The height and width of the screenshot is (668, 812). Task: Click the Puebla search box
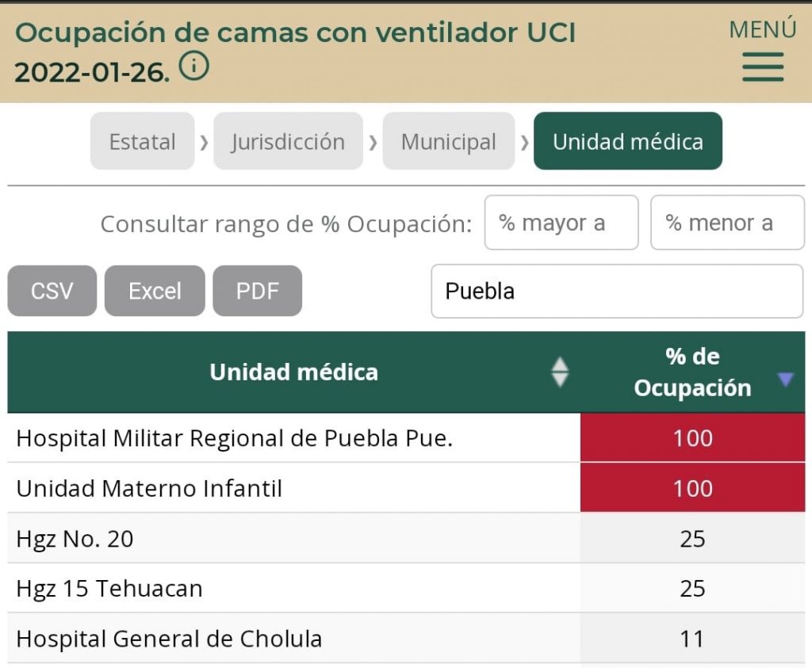click(x=617, y=292)
